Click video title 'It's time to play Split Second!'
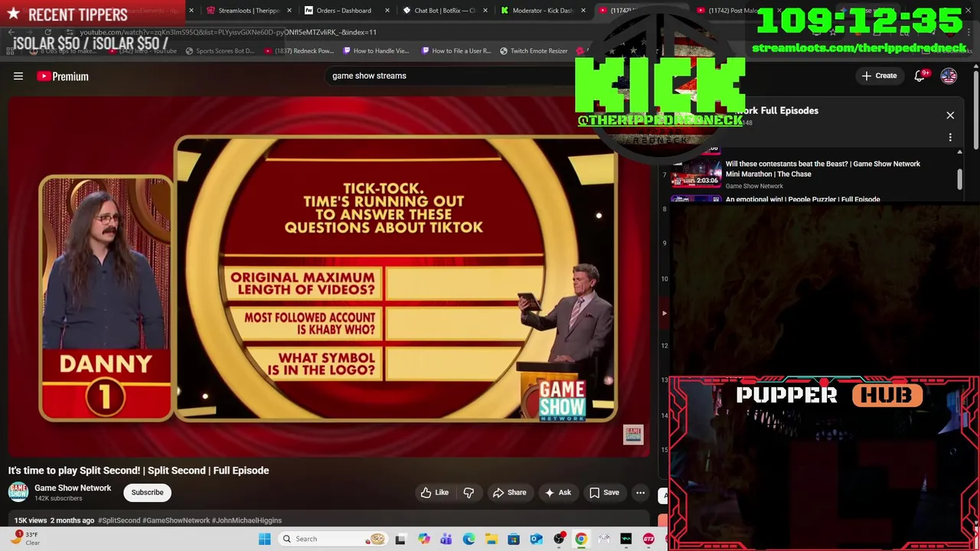 click(x=139, y=471)
